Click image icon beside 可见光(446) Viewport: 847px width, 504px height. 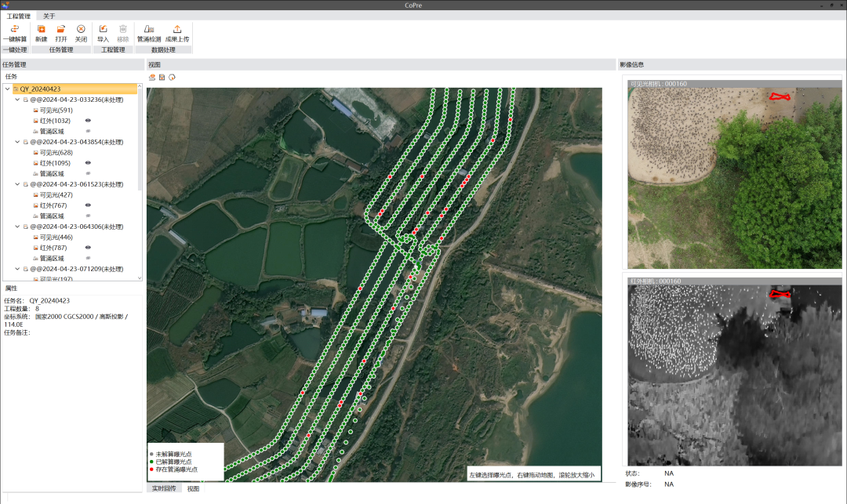pyautogui.click(x=35, y=237)
